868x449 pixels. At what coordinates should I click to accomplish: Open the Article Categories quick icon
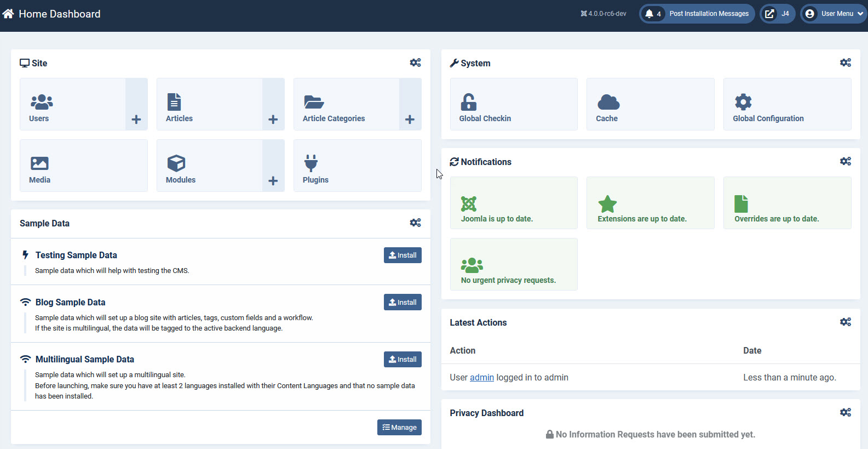coord(347,104)
